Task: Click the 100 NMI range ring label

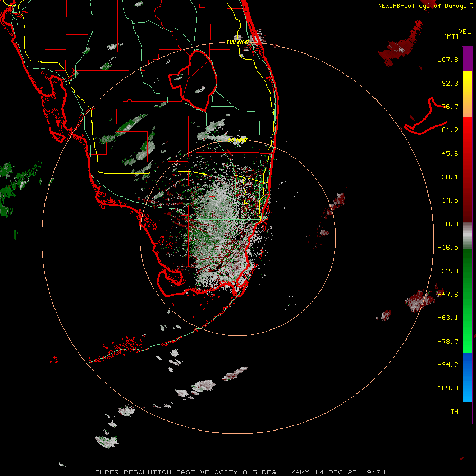Action: [237, 42]
